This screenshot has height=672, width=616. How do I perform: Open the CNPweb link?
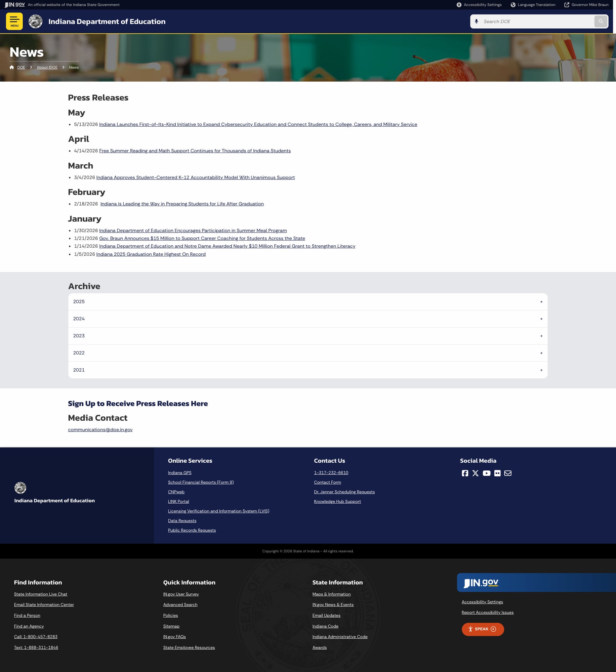176,492
